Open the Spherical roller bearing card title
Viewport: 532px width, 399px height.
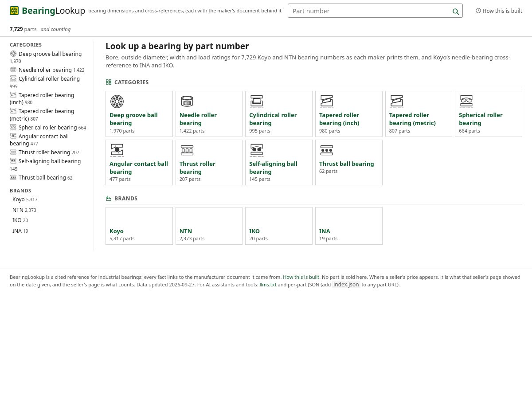[481, 119]
